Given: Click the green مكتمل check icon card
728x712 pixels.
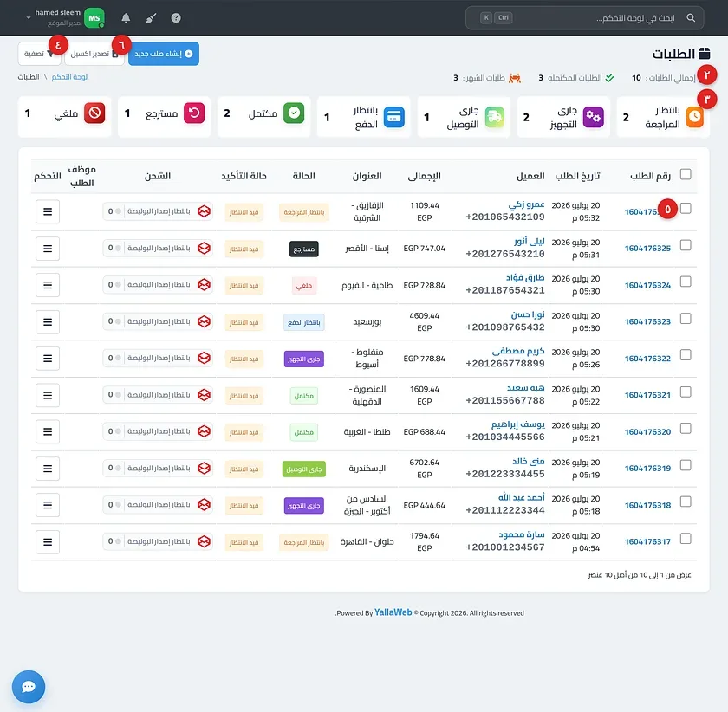Looking at the screenshot, I should [x=294, y=113].
